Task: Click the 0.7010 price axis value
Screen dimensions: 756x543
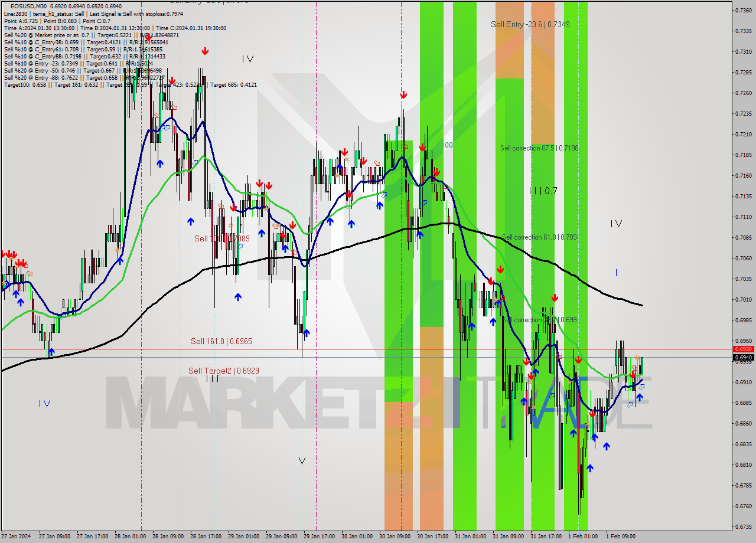Action: tap(743, 299)
